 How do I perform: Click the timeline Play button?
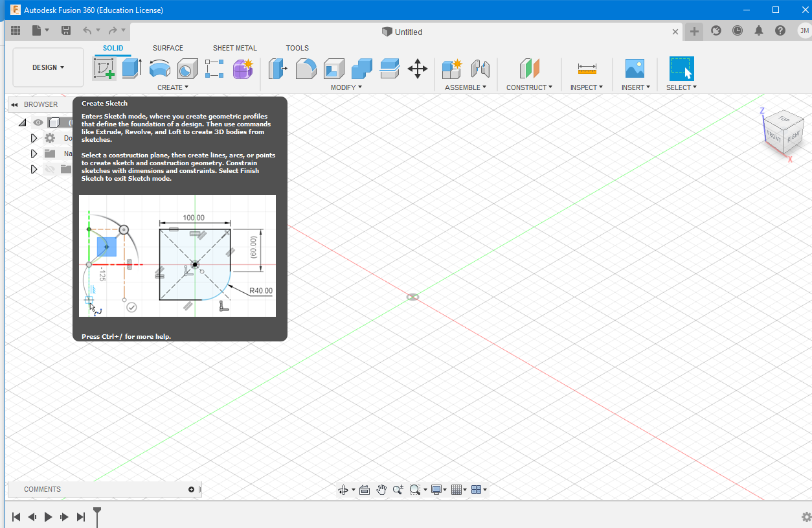point(49,516)
